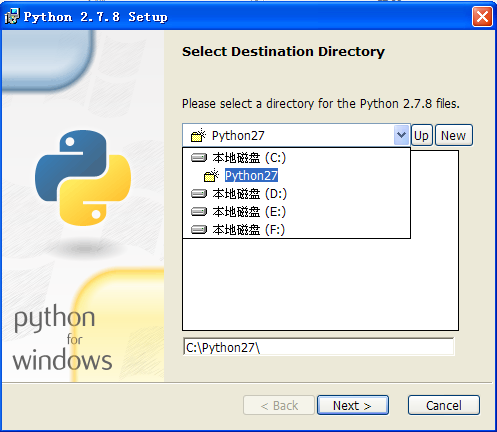The height and width of the screenshot is (432, 497).
Task: Close the Python 2.7.8 Setup window
Action: click(482, 16)
